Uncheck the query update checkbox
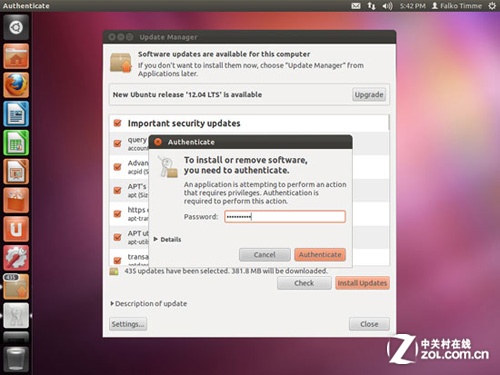This screenshot has height=375, width=500. tap(117, 143)
